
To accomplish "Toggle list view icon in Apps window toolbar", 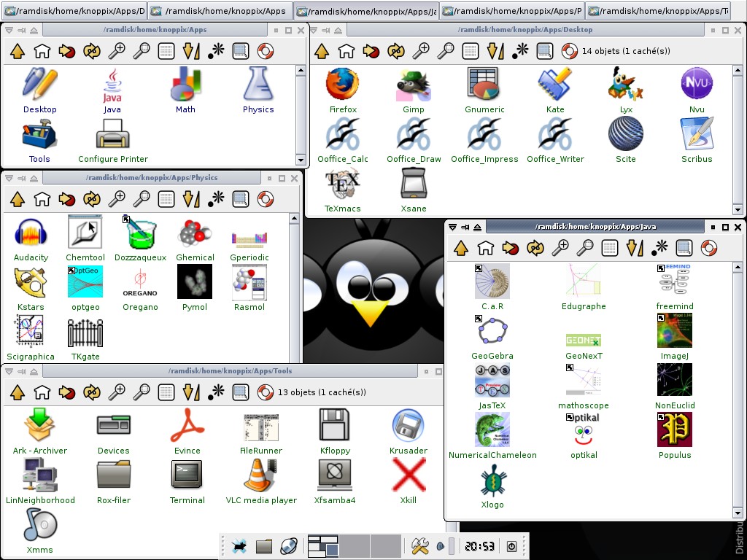I will (166, 51).
